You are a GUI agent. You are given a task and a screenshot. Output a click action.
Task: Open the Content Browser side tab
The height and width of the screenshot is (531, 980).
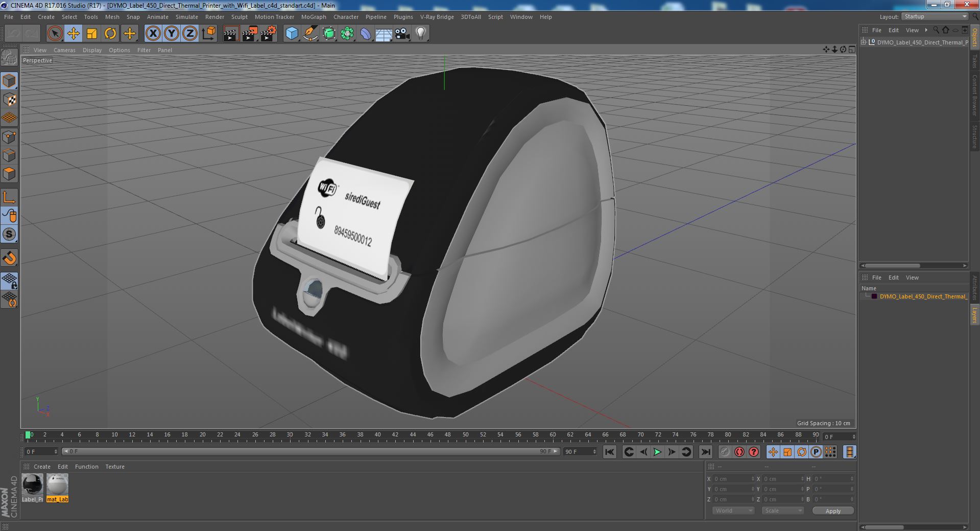(x=974, y=95)
